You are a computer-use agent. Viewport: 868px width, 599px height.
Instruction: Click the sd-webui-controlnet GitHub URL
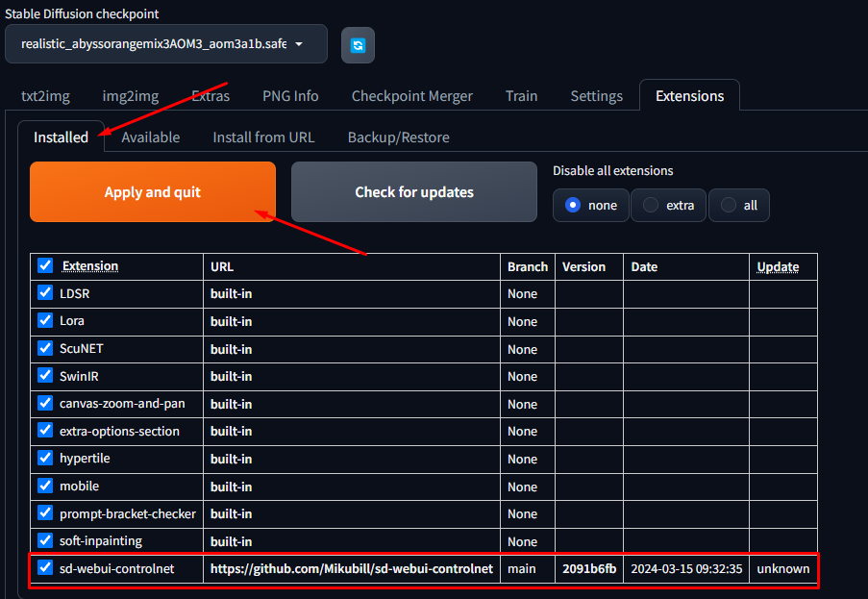pos(351,569)
